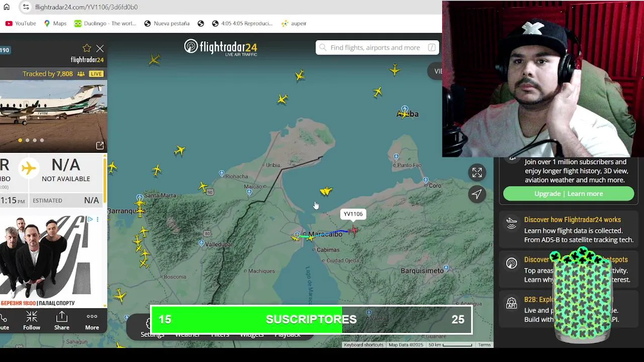The image size is (644, 362).
Task: Open the Nueva pestaña bookmark
Action: [x=167, y=23]
